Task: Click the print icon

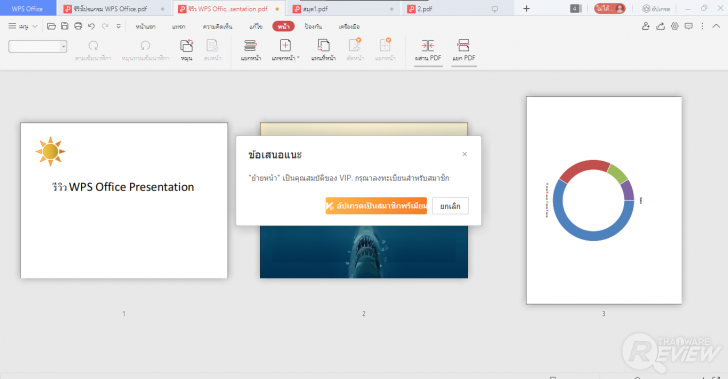Action: point(78,26)
